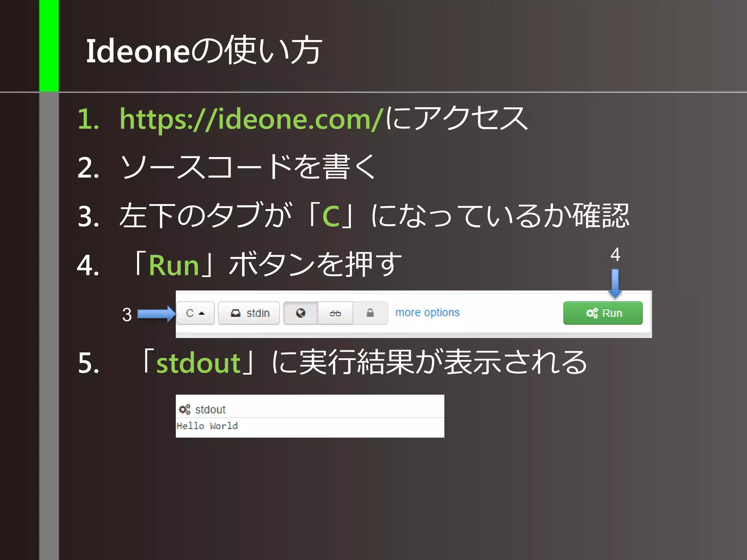Open the more options link
Image resolution: width=747 pixels, height=560 pixels.
click(x=427, y=312)
